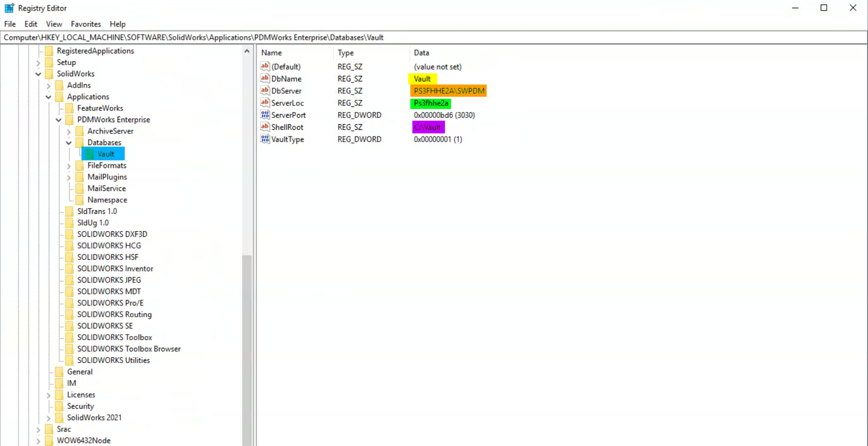Click the Registry Editor app icon in title bar
This screenshot has width=868, height=446.
coord(9,8)
